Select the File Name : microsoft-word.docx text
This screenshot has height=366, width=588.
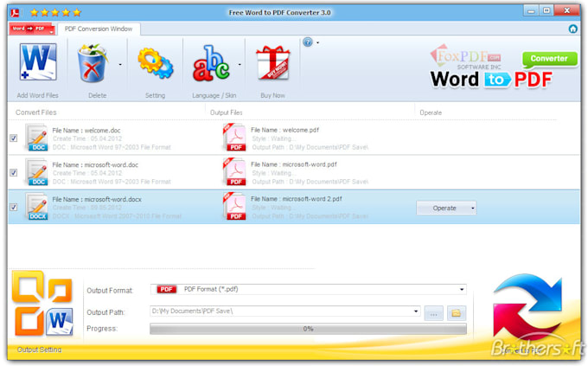(x=97, y=199)
